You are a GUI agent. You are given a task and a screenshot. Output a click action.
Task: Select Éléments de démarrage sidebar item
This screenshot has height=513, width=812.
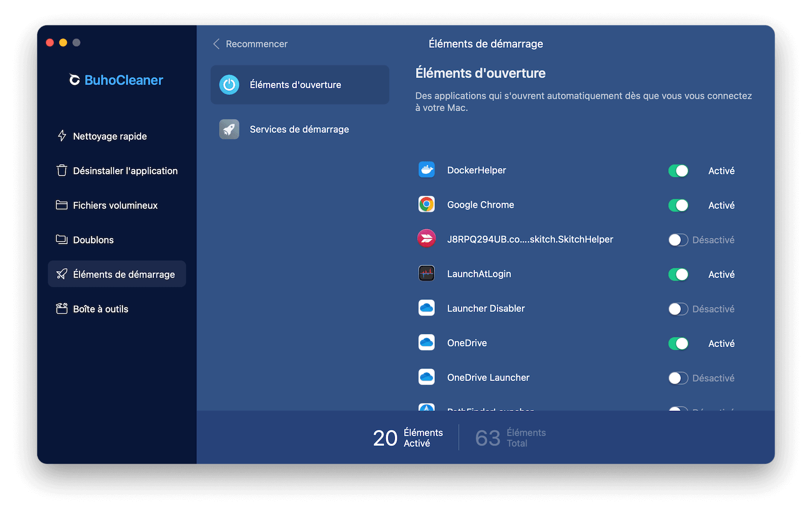coord(117,274)
